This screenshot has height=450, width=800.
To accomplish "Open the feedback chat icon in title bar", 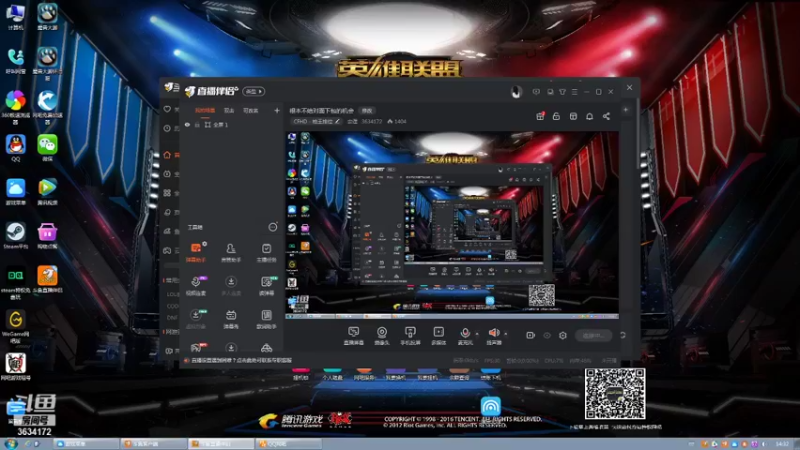I will (x=536, y=92).
